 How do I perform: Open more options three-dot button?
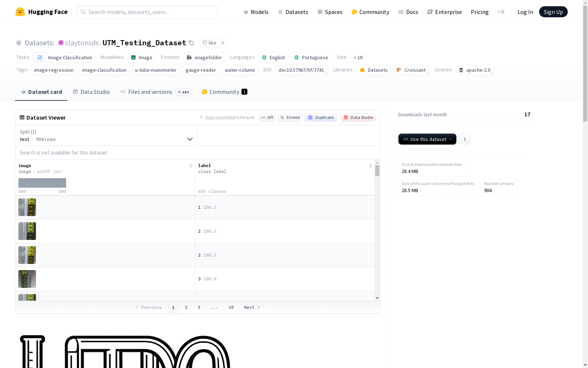[x=465, y=139]
